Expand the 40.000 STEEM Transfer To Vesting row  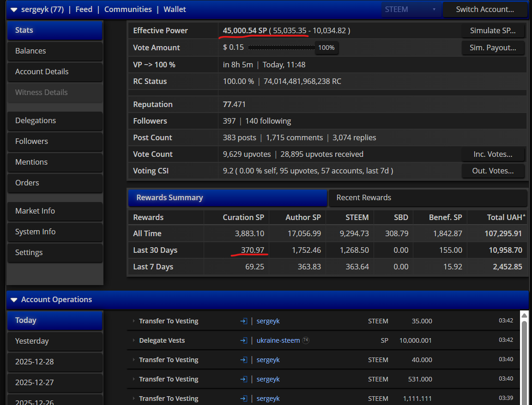click(133, 360)
